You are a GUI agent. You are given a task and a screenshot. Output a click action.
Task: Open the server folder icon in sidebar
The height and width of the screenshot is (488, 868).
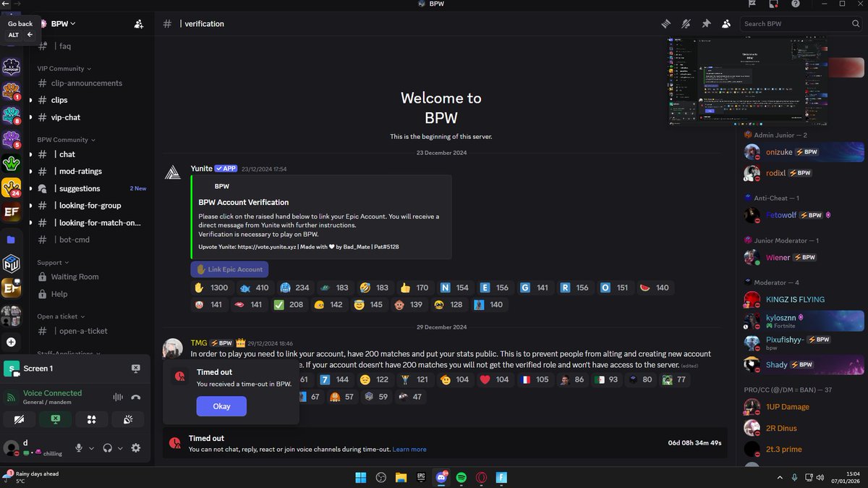[x=11, y=239]
